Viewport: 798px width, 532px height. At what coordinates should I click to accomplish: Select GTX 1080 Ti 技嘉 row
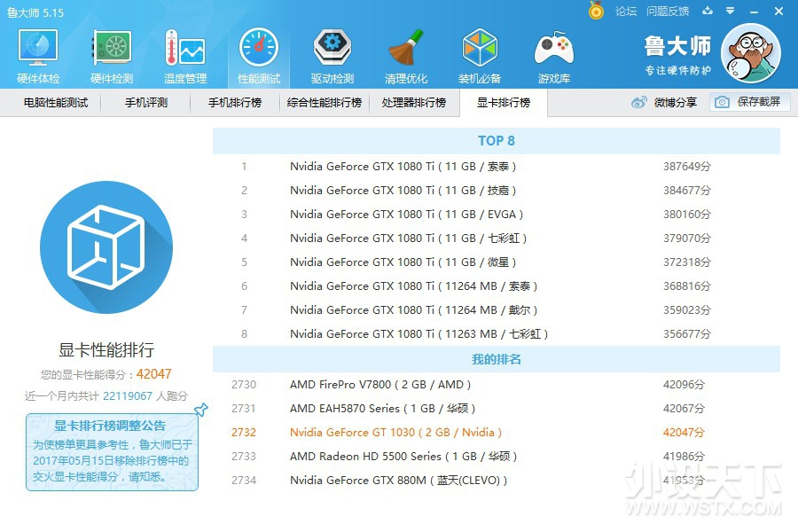[497, 191]
